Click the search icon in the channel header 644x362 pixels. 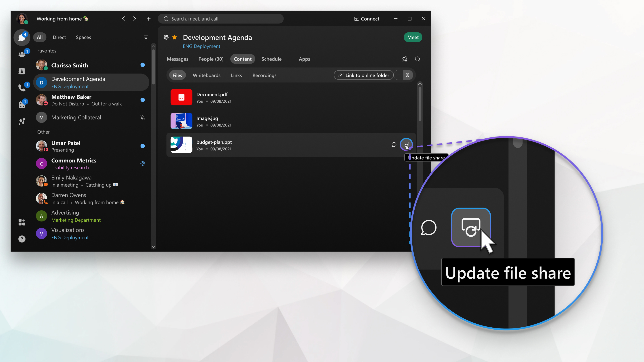(x=417, y=59)
